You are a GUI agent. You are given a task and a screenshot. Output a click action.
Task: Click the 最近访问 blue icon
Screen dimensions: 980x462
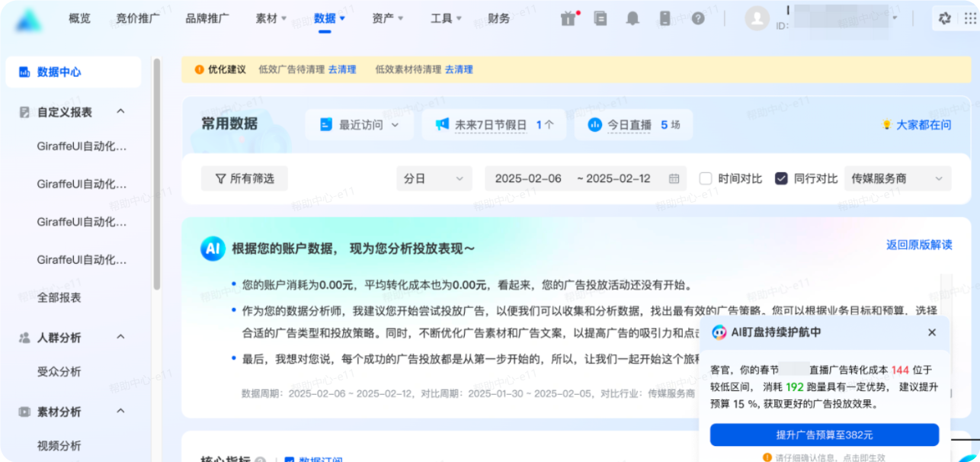click(326, 124)
